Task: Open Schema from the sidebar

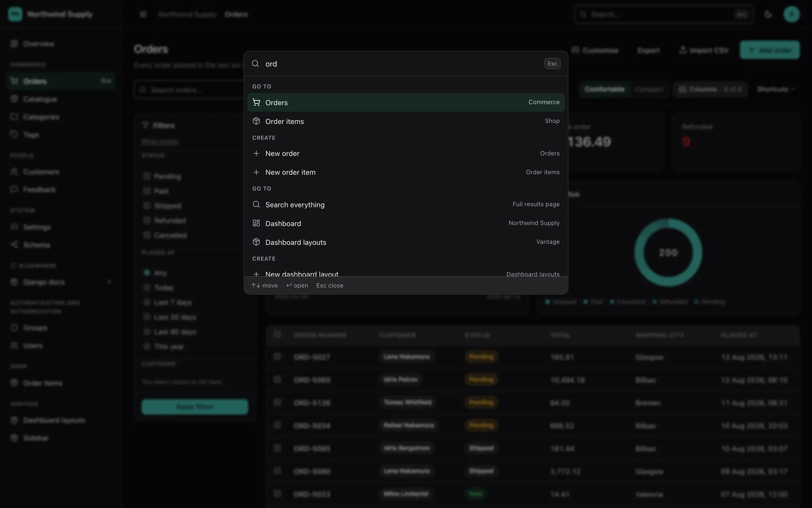Action: pyautogui.click(x=61, y=245)
